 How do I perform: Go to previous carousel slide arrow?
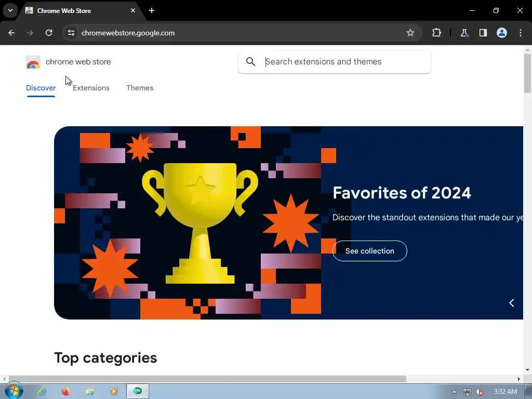tap(512, 303)
